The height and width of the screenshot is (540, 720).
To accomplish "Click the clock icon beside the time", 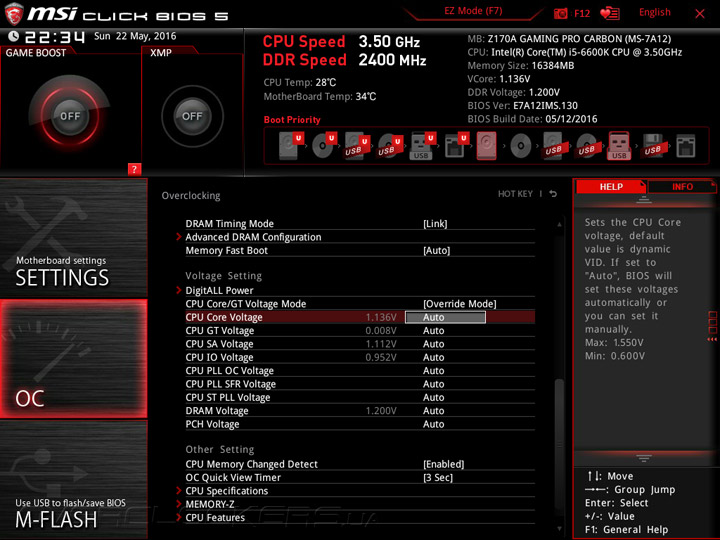I will (13, 36).
